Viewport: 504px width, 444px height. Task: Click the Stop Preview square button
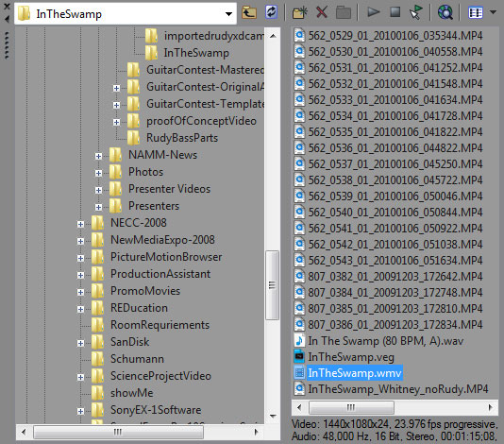coord(395,12)
